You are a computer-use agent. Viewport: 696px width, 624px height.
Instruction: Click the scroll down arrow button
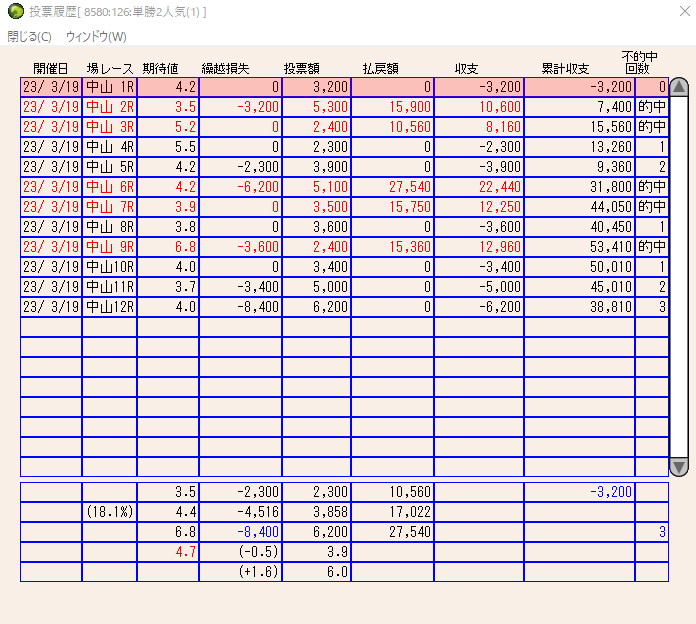tap(679, 466)
